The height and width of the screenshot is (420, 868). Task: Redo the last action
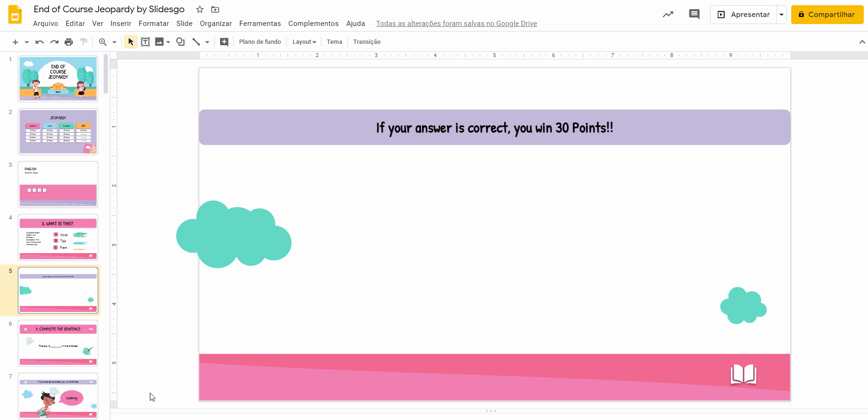54,42
